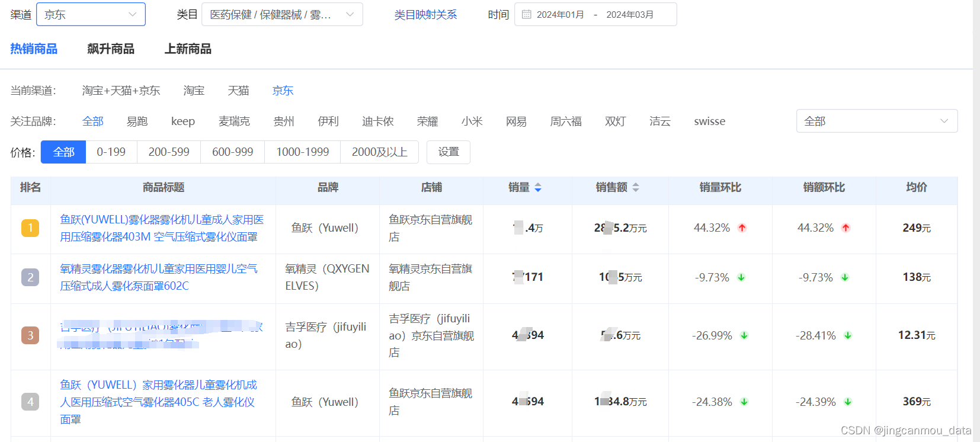The image size is (980, 442).
Task: Filter by brand 洁云
Action: 660,121
